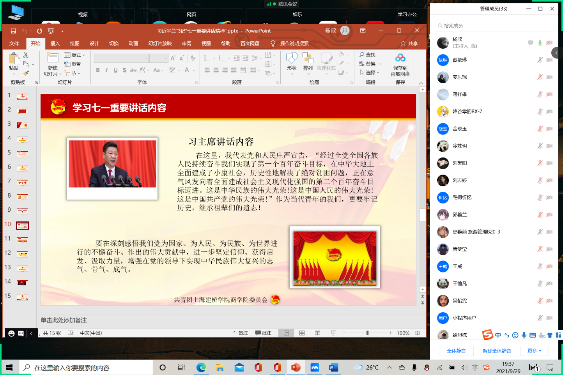Fit slide to current window icon

coord(418,333)
